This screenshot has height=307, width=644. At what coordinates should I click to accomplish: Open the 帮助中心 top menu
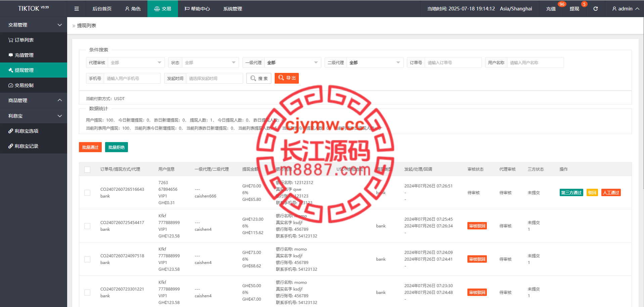(197, 9)
